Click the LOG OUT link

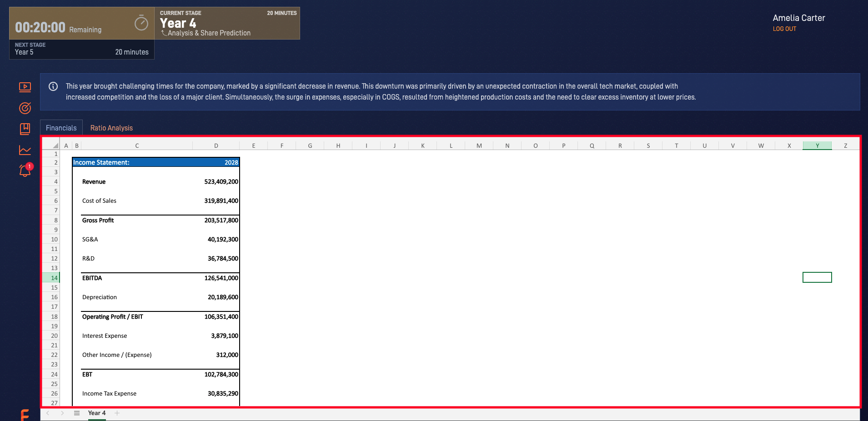(784, 29)
